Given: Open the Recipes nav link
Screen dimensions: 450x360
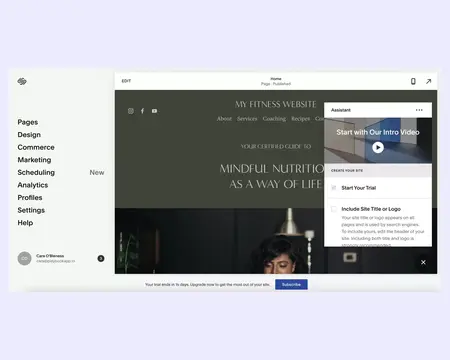Looking at the screenshot, I should (x=300, y=119).
